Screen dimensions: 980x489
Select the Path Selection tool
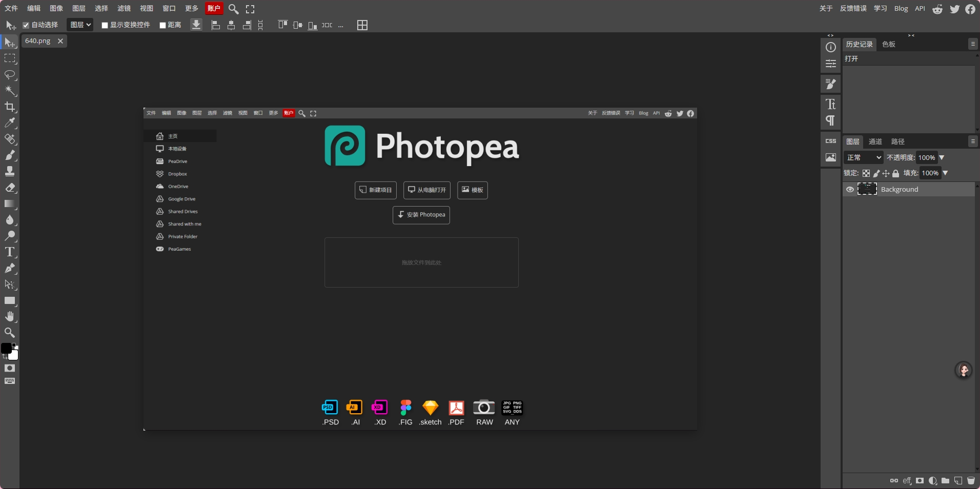[x=10, y=284]
